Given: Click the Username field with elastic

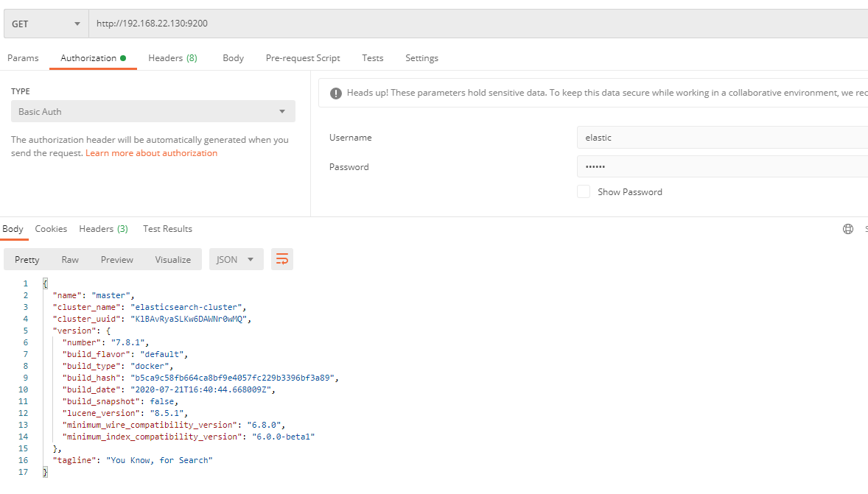Looking at the screenshot, I should 722,137.
